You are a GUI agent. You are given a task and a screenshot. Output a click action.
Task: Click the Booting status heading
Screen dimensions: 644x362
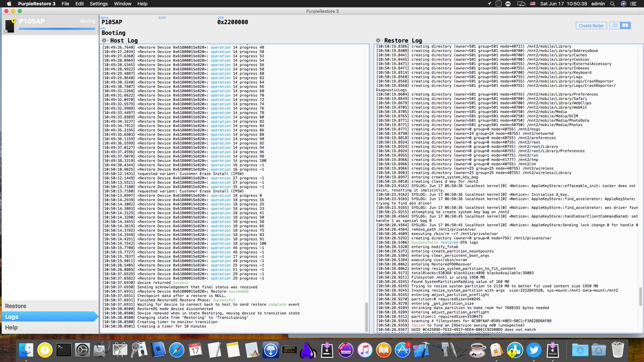(113, 33)
